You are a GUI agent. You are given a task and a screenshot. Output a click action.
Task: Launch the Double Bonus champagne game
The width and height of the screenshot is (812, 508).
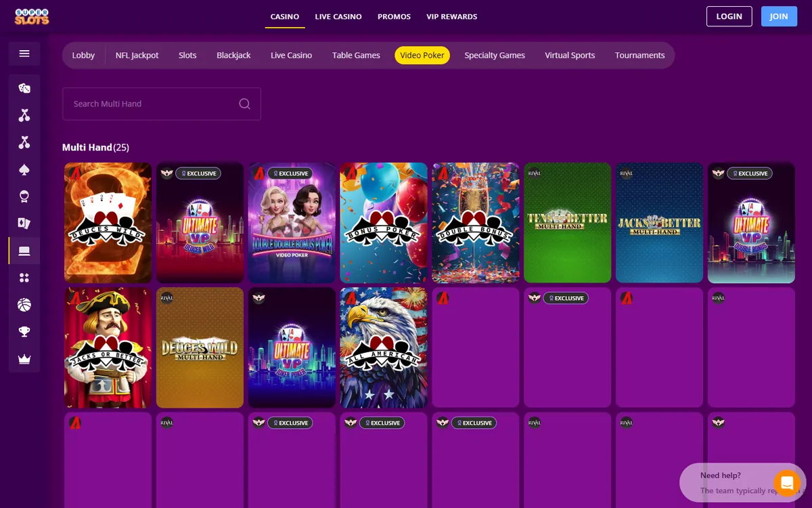(x=476, y=223)
